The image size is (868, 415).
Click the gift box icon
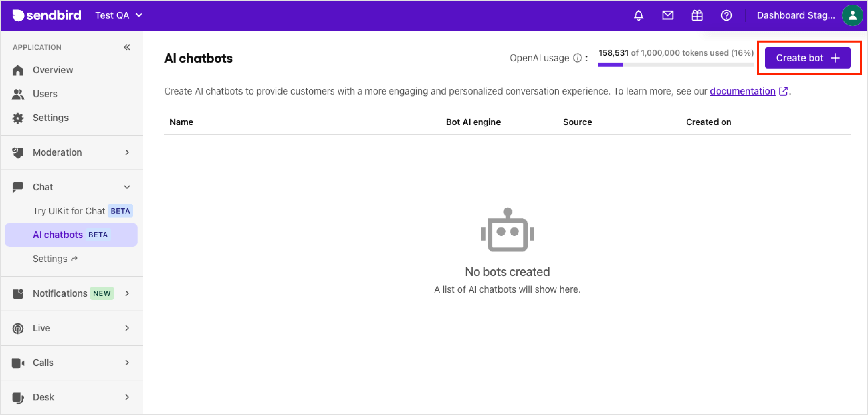tap(697, 15)
